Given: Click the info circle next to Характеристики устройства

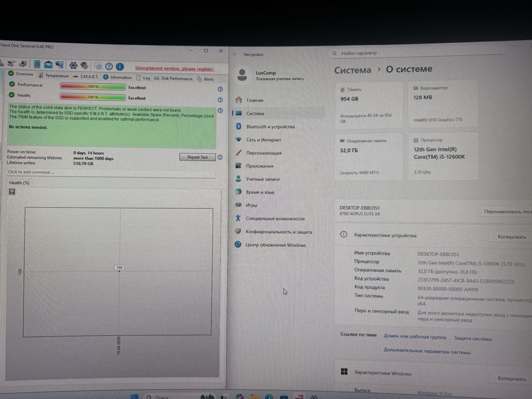Looking at the screenshot, I should click(x=343, y=234).
